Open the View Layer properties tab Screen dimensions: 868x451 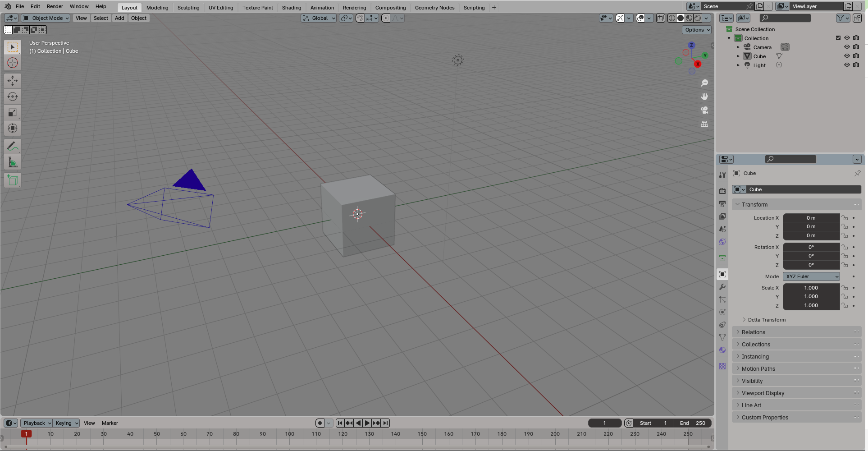click(722, 216)
